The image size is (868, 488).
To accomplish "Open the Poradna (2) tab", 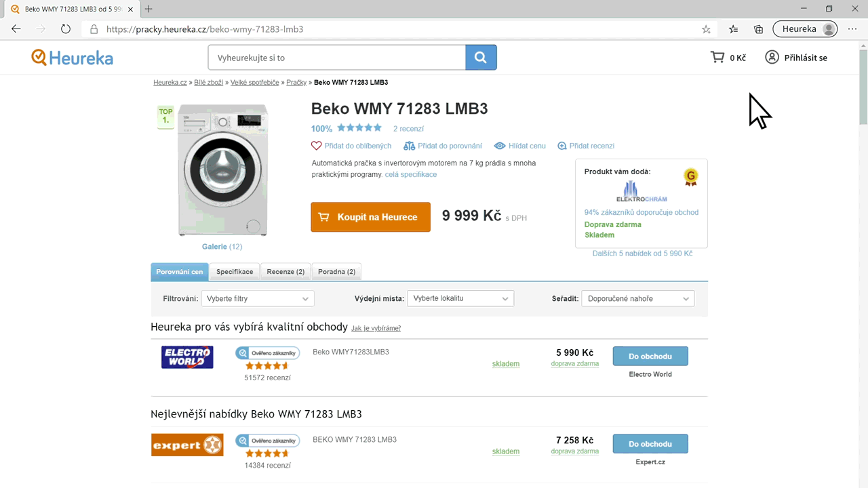I will (x=336, y=272).
